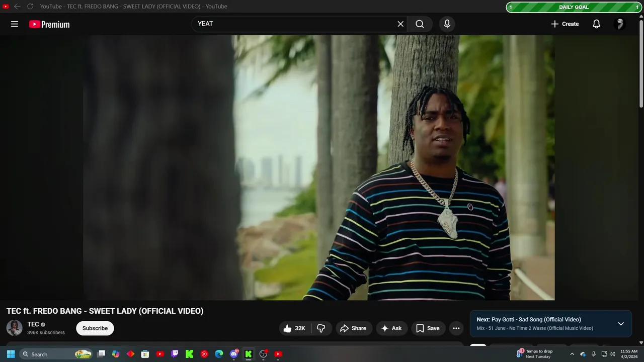
Task: Click the Daily Goal progress bar
Action: 574,7
